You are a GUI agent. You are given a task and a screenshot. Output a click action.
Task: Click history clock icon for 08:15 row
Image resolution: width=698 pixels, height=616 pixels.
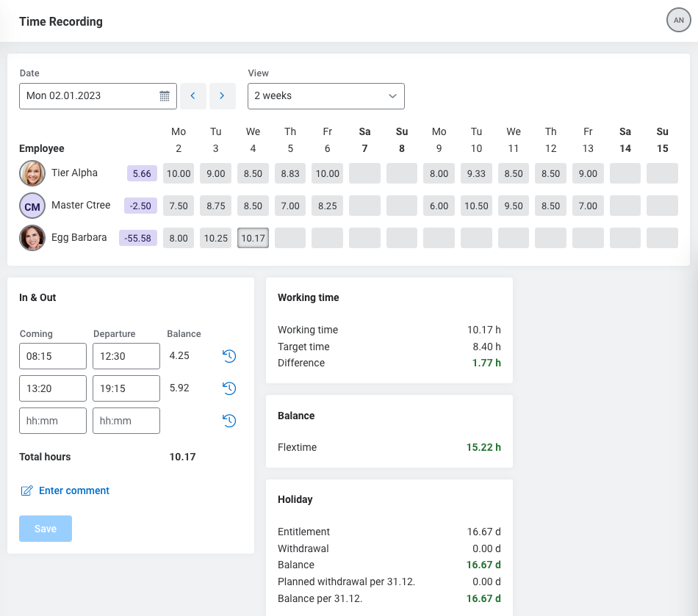tap(229, 356)
